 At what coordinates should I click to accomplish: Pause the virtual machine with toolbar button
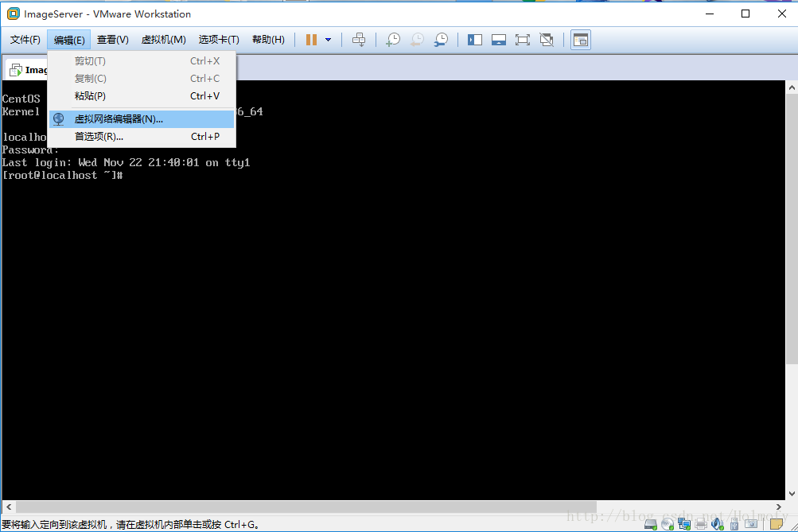[311, 40]
